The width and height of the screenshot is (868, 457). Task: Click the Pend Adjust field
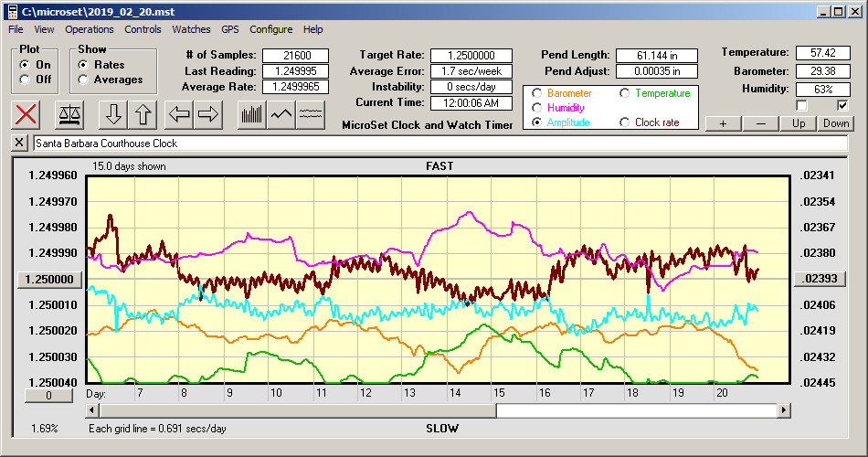click(x=657, y=71)
